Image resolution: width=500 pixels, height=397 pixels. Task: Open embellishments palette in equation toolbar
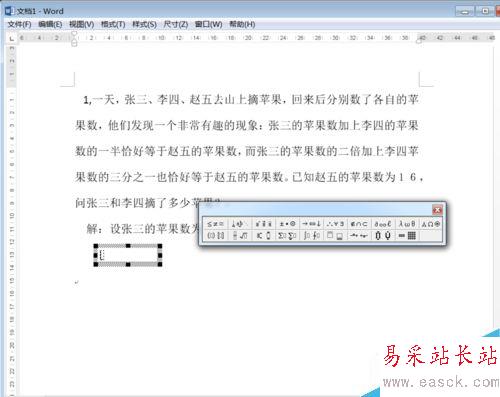[x=263, y=224]
